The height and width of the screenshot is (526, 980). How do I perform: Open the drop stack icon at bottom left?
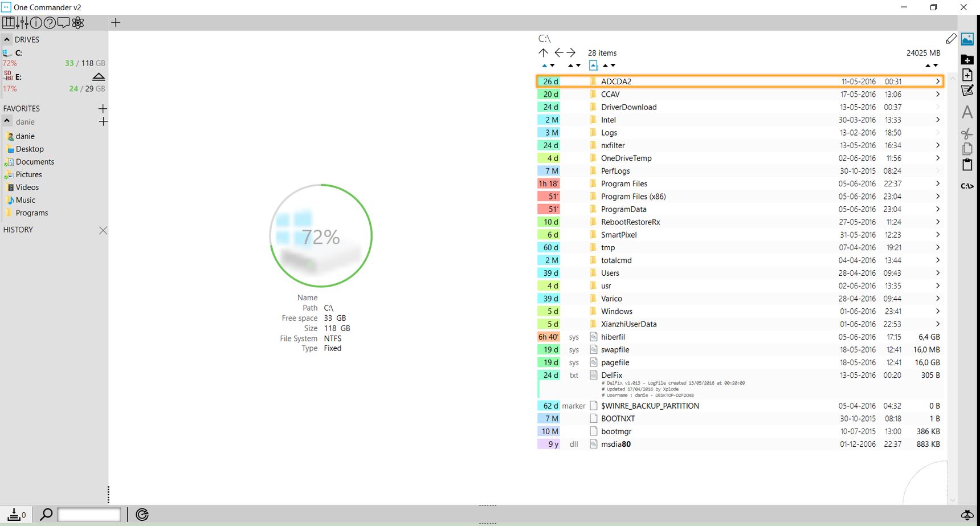[17, 515]
